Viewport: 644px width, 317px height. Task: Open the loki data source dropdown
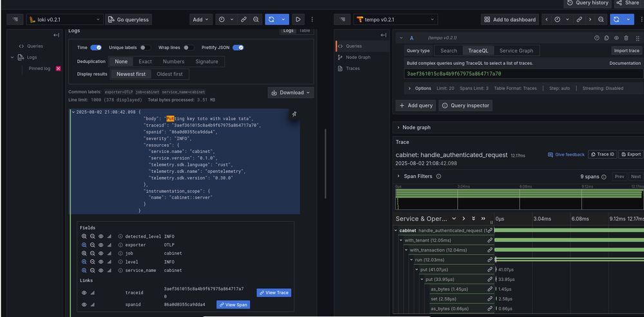point(65,19)
